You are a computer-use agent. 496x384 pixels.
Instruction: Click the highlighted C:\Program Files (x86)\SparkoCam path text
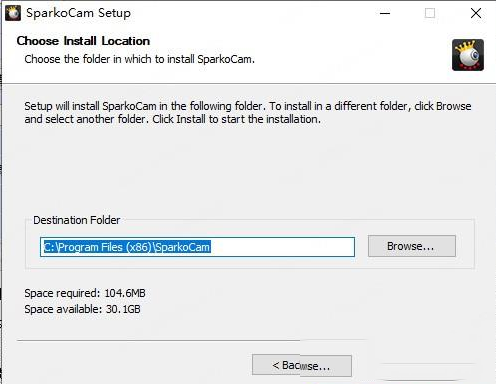127,247
